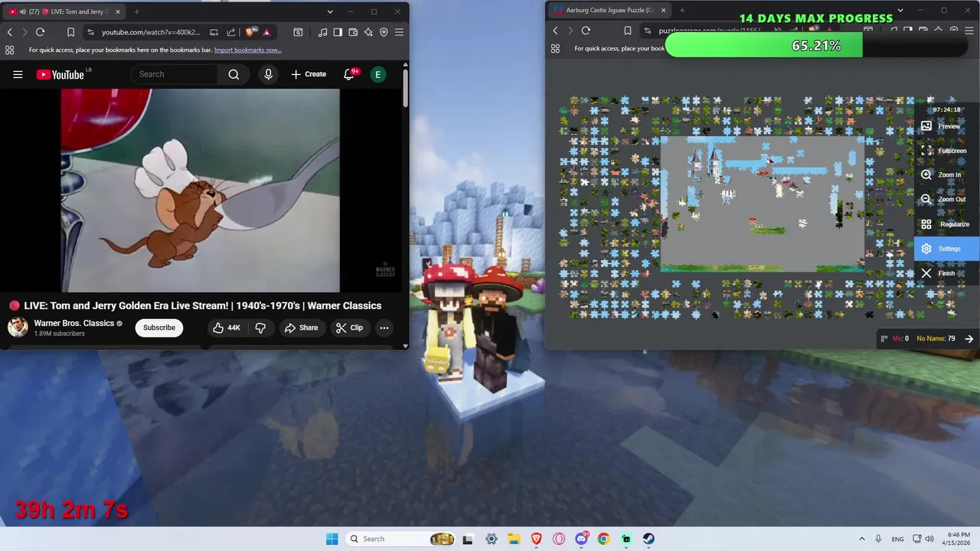The width and height of the screenshot is (980, 551).
Task: Toggle the browser sidebar panel icon
Action: coord(338,32)
